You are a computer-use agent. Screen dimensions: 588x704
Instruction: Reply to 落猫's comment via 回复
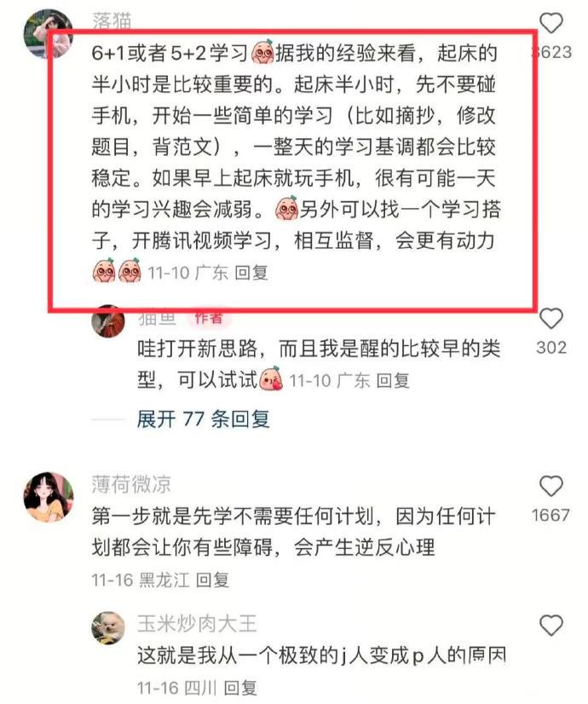pos(251,273)
